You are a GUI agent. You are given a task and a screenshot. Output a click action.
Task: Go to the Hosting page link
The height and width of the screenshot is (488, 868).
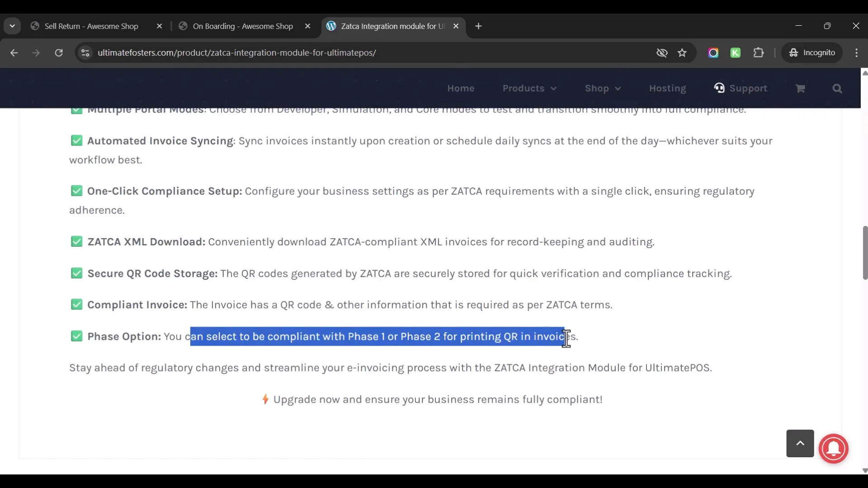click(x=667, y=89)
